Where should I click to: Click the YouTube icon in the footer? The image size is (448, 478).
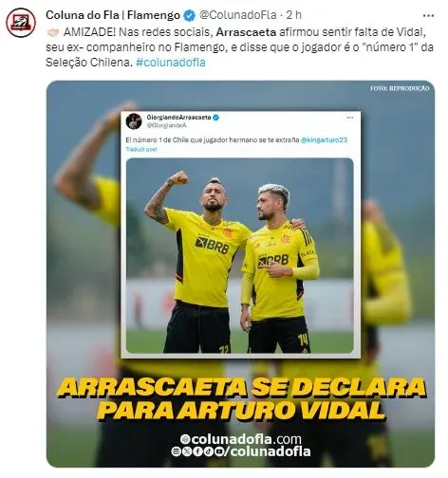(x=219, y=451)
